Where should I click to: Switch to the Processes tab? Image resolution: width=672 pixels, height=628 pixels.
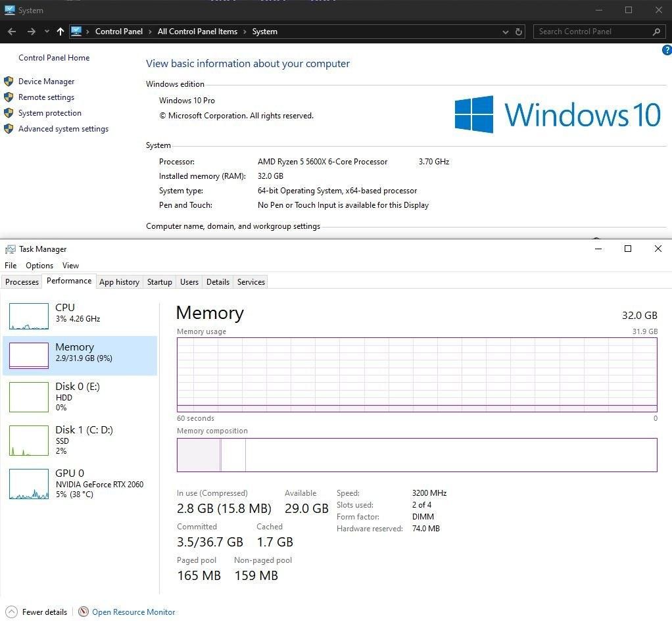click(22, 281)
